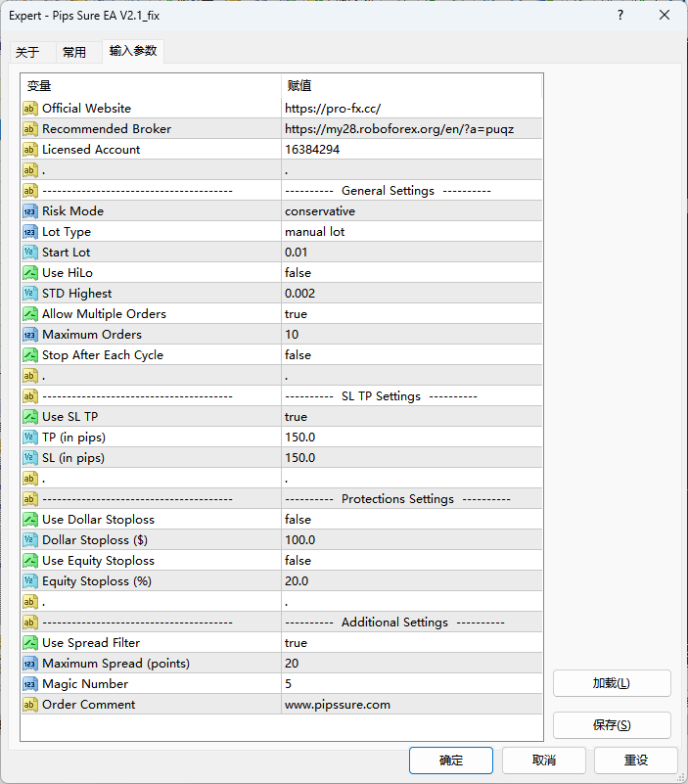Click the icon beside Official Website
The image size is (688, 784).
click(30, 109)
